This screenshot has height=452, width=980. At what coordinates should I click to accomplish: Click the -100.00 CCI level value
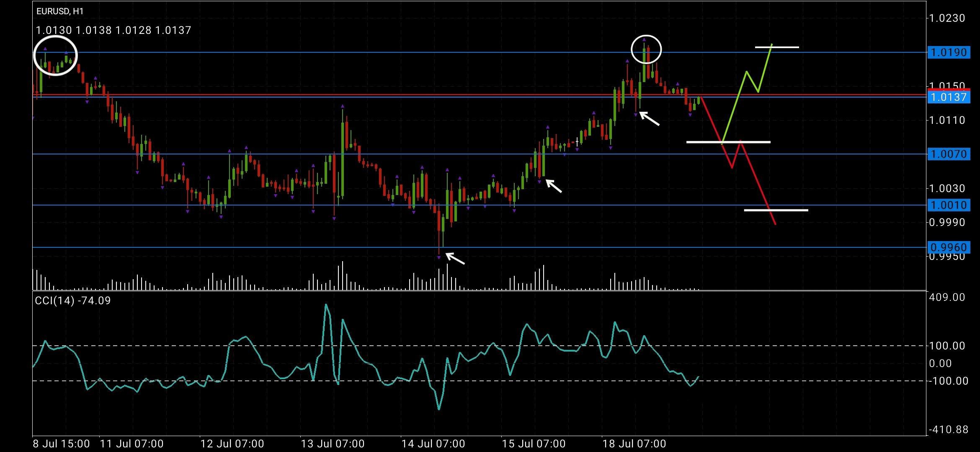point(948,381)
